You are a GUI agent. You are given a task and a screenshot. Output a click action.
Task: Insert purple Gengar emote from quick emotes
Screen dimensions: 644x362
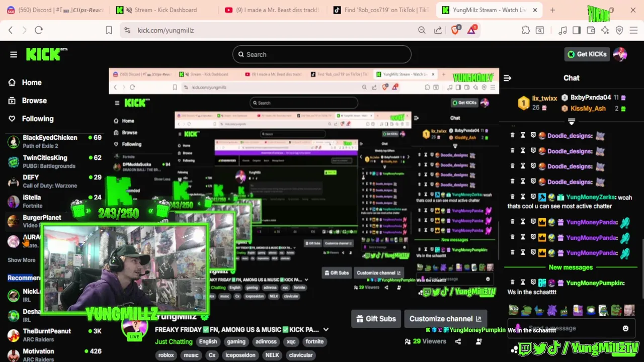point(552,310)
